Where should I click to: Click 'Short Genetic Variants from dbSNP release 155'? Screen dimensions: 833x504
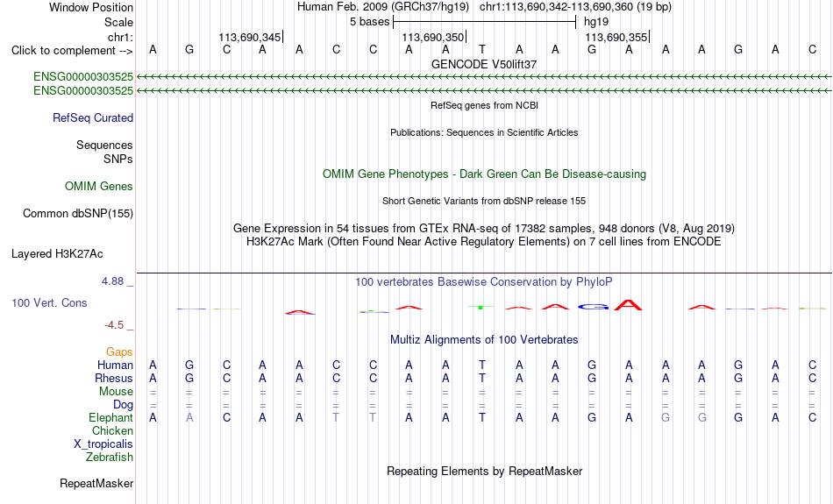[x=484, y=202]
